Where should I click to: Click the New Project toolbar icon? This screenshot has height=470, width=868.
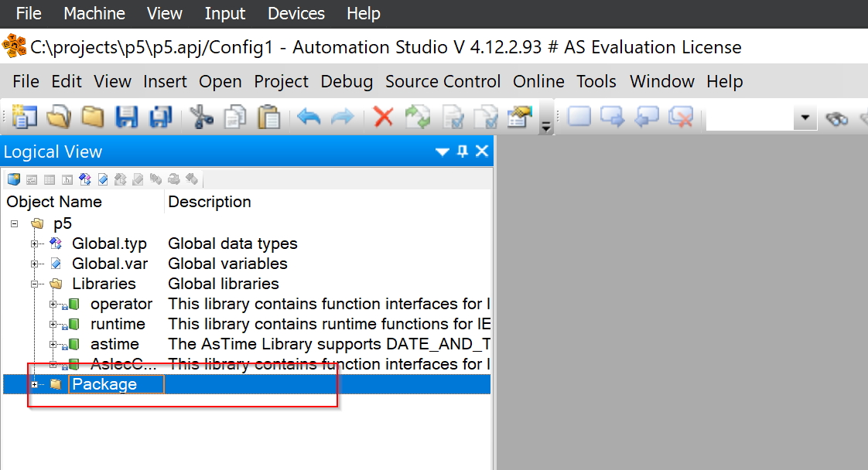click(24, 117)
